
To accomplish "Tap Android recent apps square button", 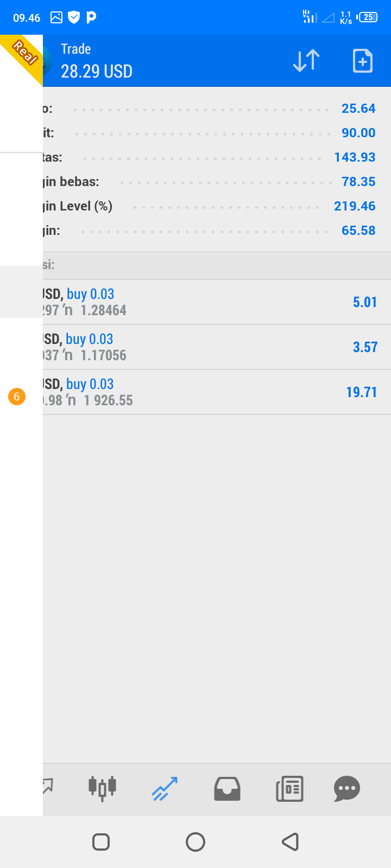I will (x=101, y=842).
